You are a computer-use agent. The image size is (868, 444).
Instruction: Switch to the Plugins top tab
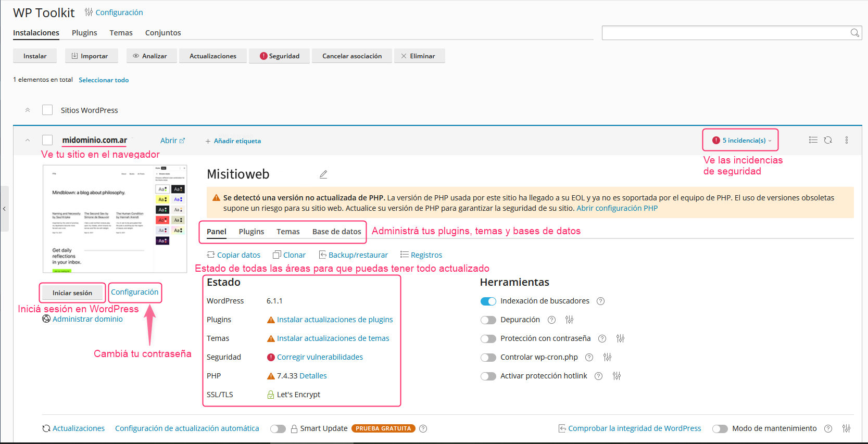tap(84, 33)
